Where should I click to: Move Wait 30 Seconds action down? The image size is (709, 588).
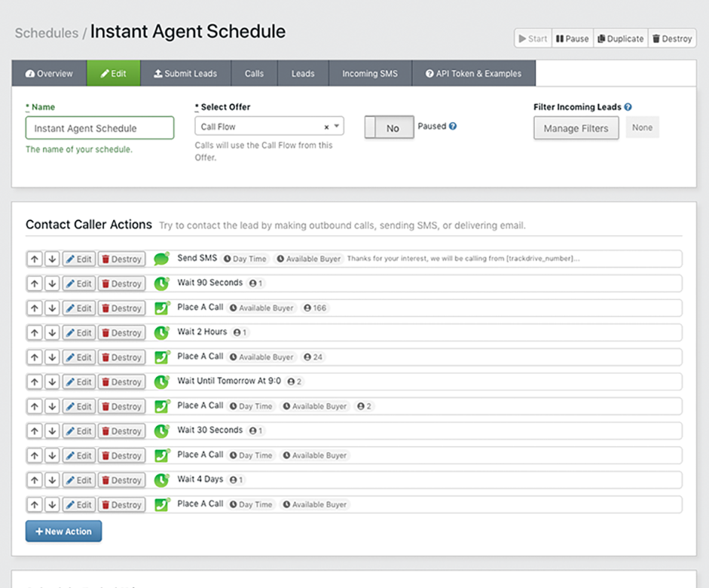click(x=53, y=431)
